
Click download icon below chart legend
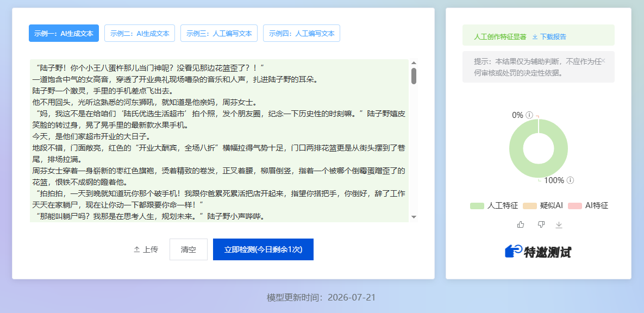tap(559, 224)
